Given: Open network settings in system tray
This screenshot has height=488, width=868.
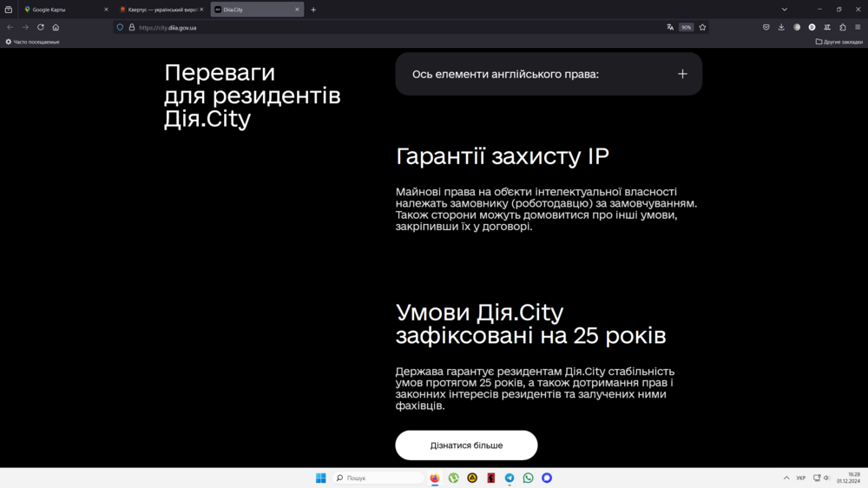Looking at the screenshot, I should tap(817, 478).
